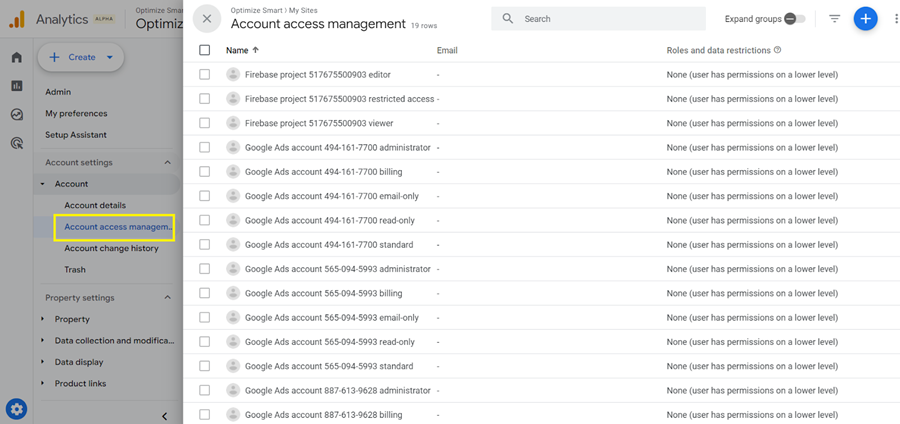
Task: Expand the Product links node
Action: (x=42, y=383)
